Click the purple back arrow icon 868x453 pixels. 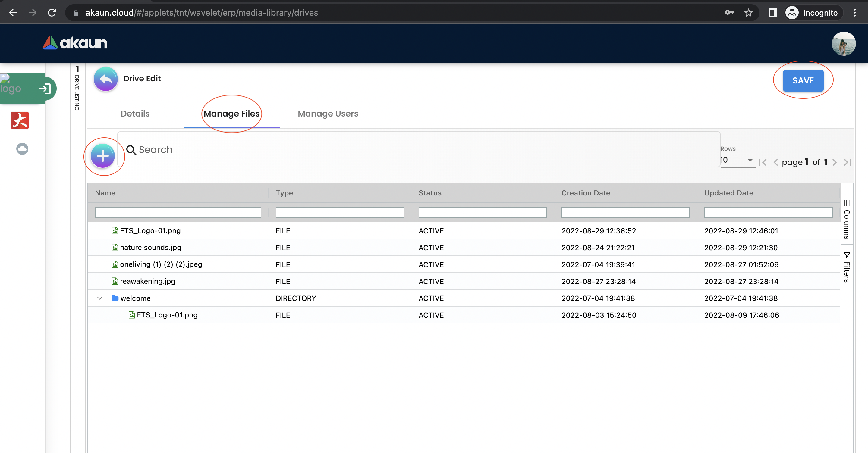[105, 79]
